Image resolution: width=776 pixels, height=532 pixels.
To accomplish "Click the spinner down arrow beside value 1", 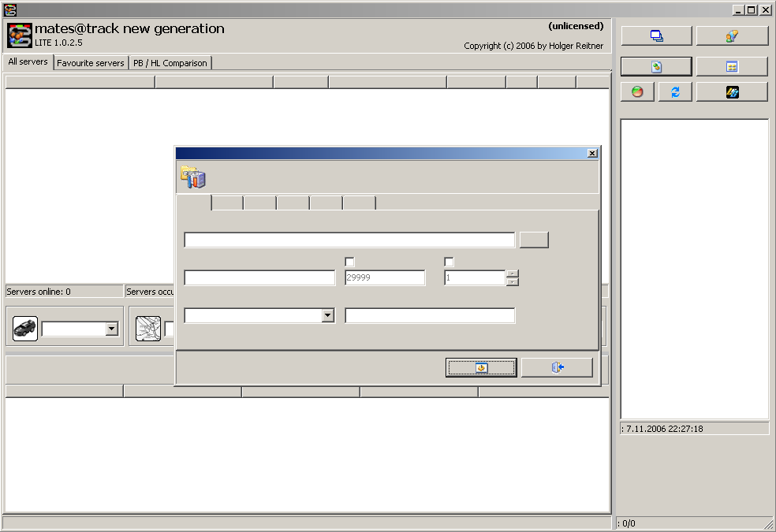I will tap(513, 282).
